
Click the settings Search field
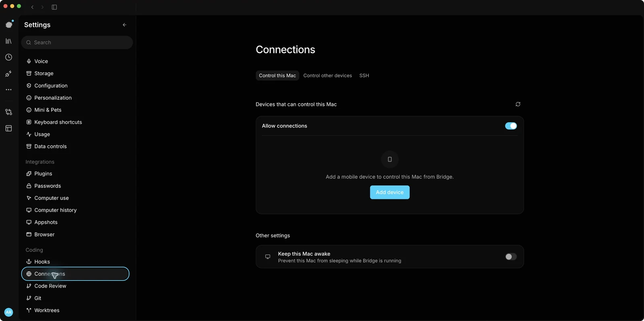coord(77,43)
